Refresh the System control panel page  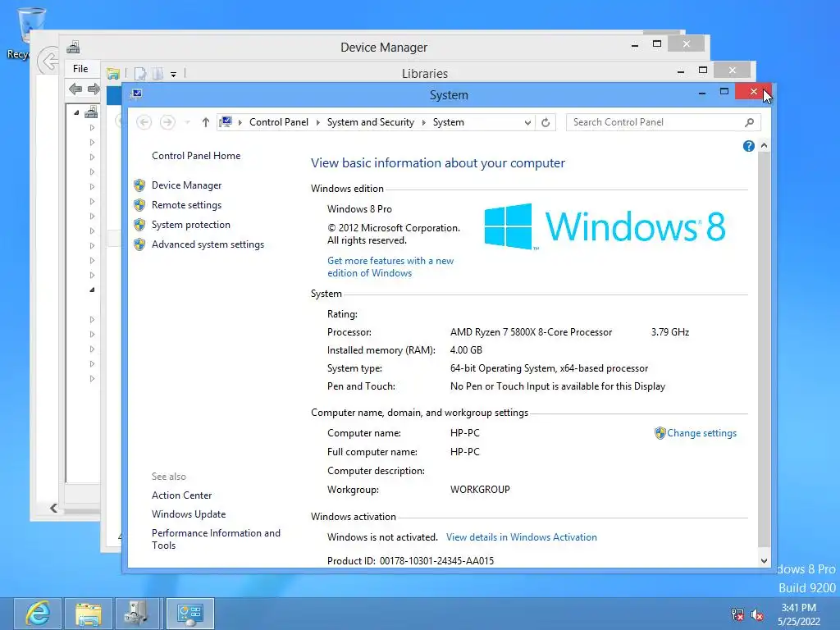[546, 123]
